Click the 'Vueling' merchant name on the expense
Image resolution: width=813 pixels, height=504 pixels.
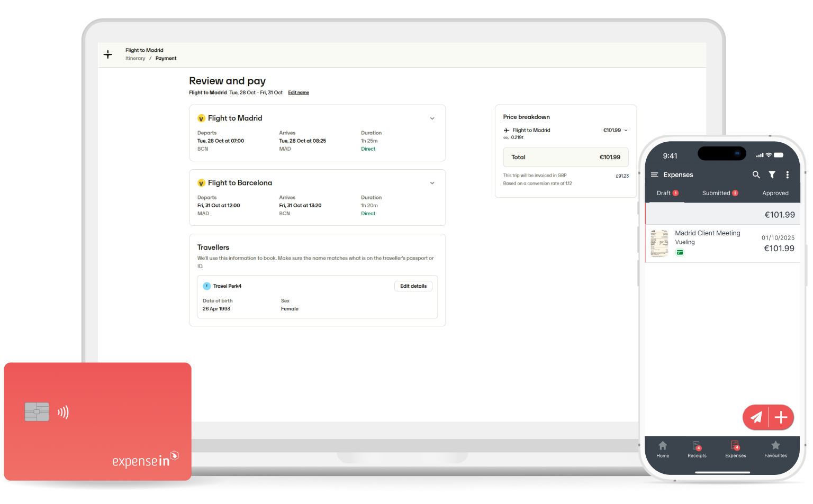click(685, 242)
